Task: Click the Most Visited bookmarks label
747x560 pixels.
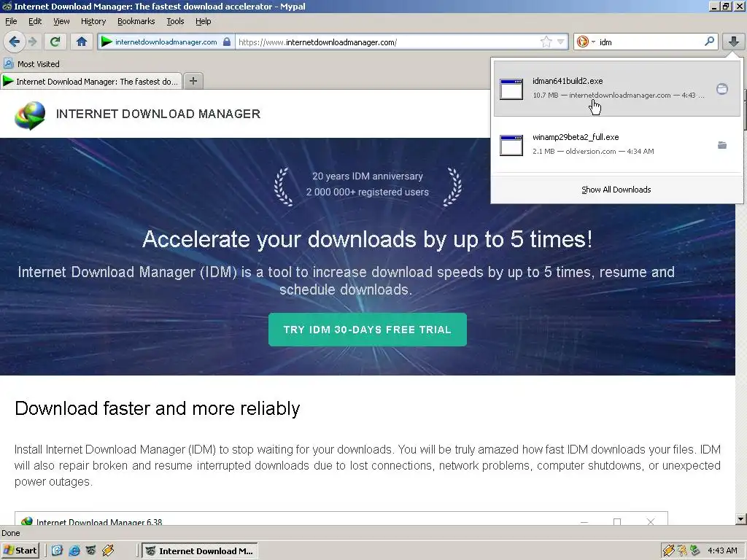Action: click(x=39, y=64)
